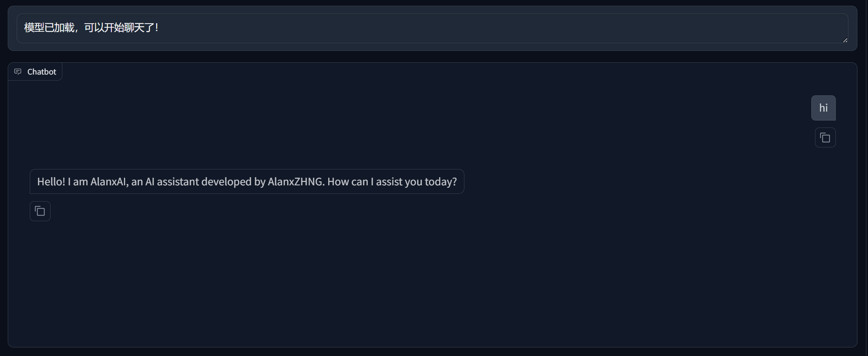Click the word "AlanxAI" in the reply

pyautogui.click(x=108, y=182)
